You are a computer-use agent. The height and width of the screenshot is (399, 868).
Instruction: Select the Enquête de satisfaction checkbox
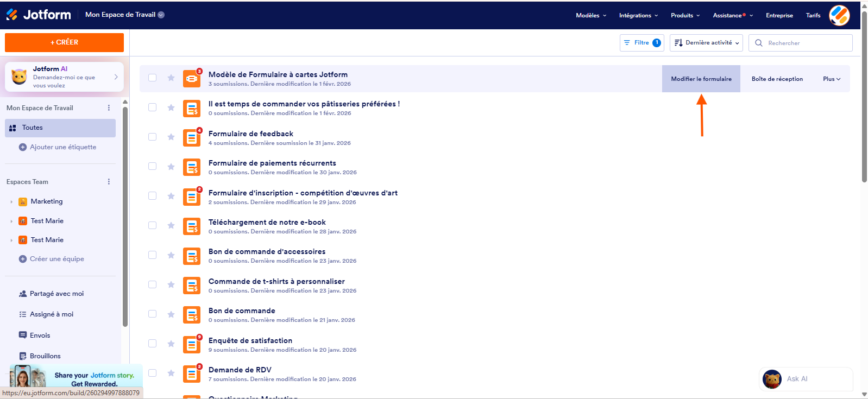153,344
